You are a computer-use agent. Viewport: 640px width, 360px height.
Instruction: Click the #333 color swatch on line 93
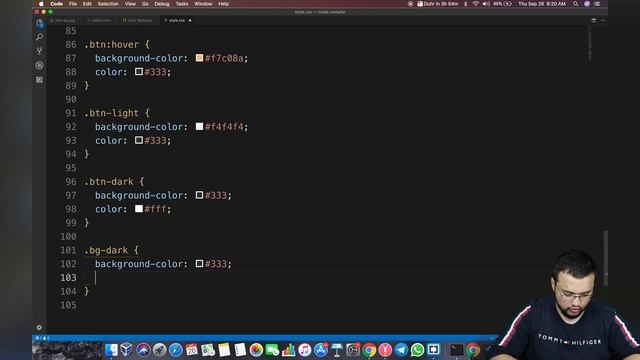(139, 140)
